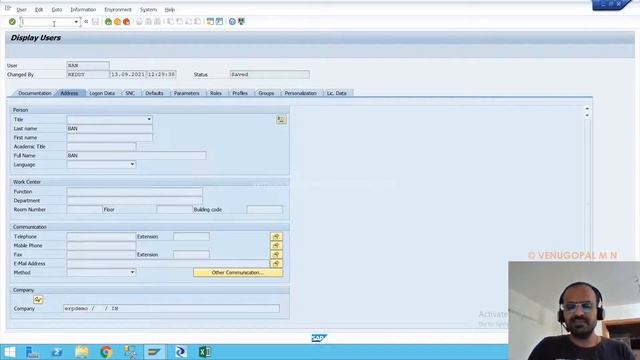640x360 pixels.
Task: Switch to the Logon Data tab
Action: point(102,93)
